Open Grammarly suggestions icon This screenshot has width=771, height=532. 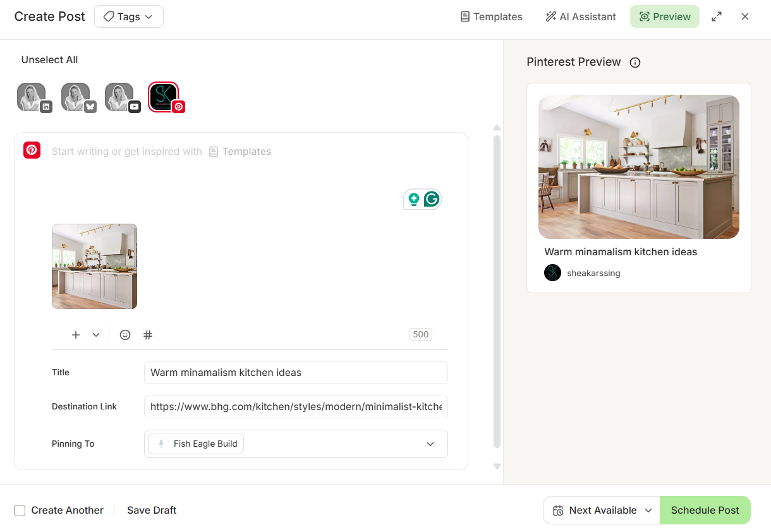431,198
